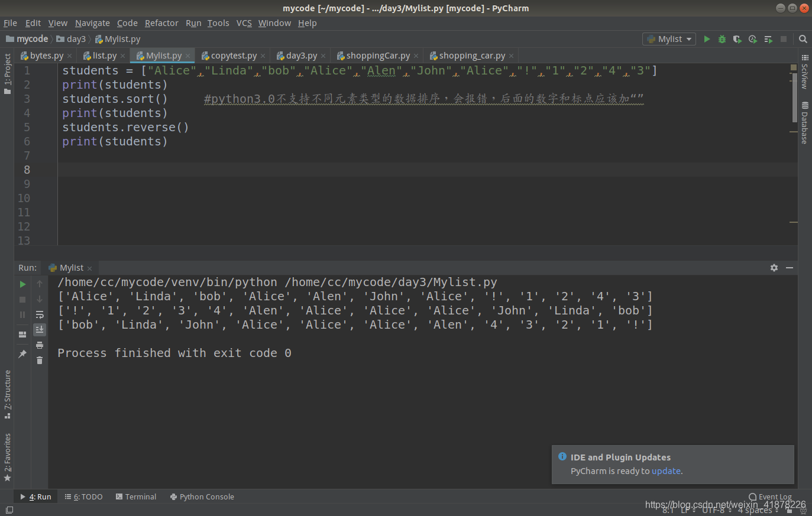Image resolution: width=812 pixels, height=516 pixels.
Task: Click the Mylist.py breadcrumb in navigation bar
Action: tap(118, 39)
